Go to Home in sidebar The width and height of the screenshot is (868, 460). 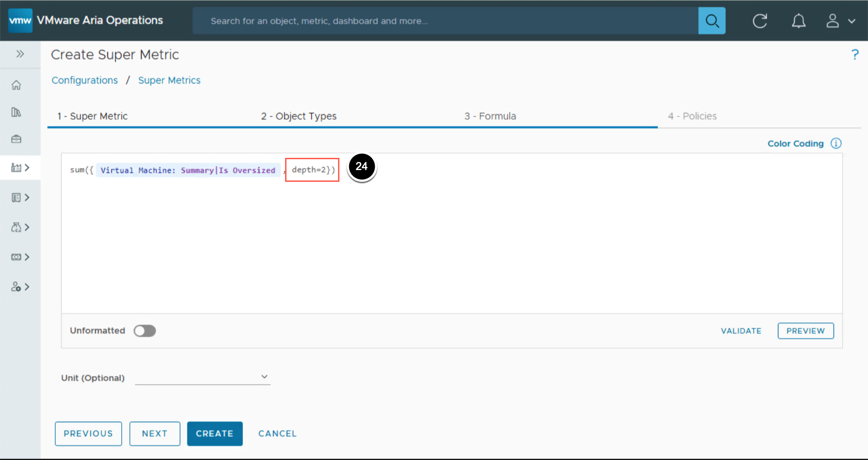pyautogui.click(x=16, y=85)
